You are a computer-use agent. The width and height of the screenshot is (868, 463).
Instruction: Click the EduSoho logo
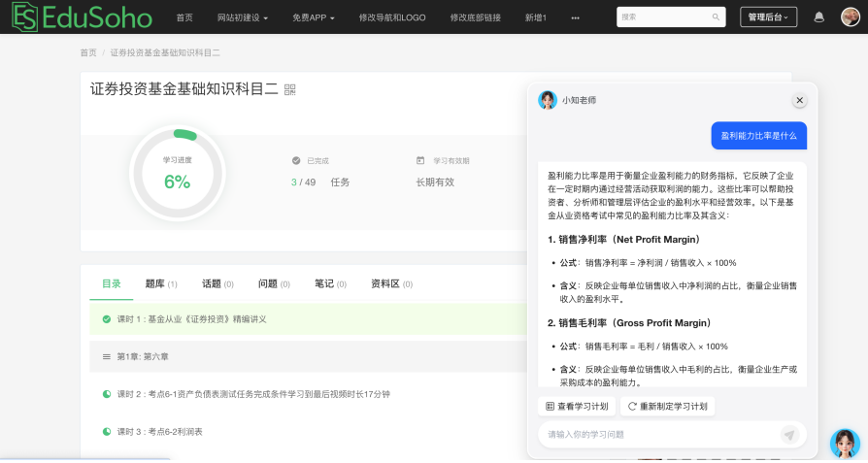click(x=82, y=17)
